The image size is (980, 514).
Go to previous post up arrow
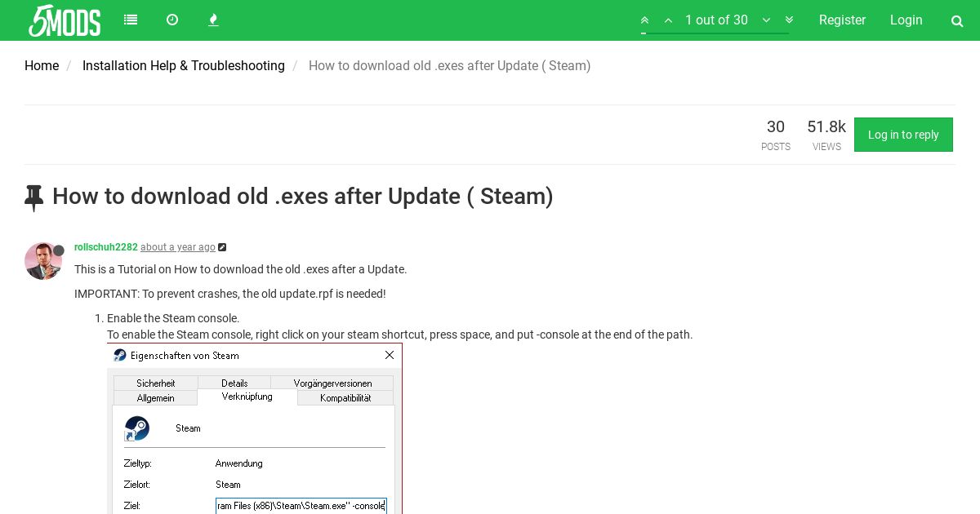coord(668,20)
